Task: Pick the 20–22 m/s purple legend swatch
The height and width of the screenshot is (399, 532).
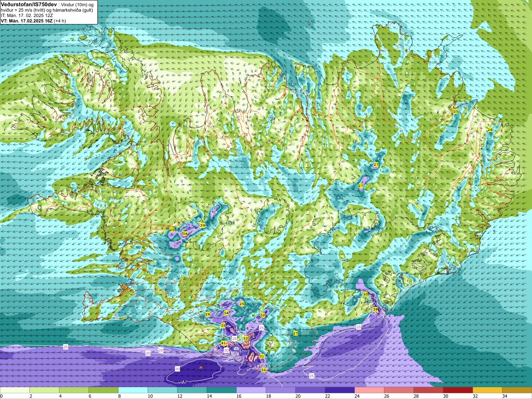Action: point(310,390)
